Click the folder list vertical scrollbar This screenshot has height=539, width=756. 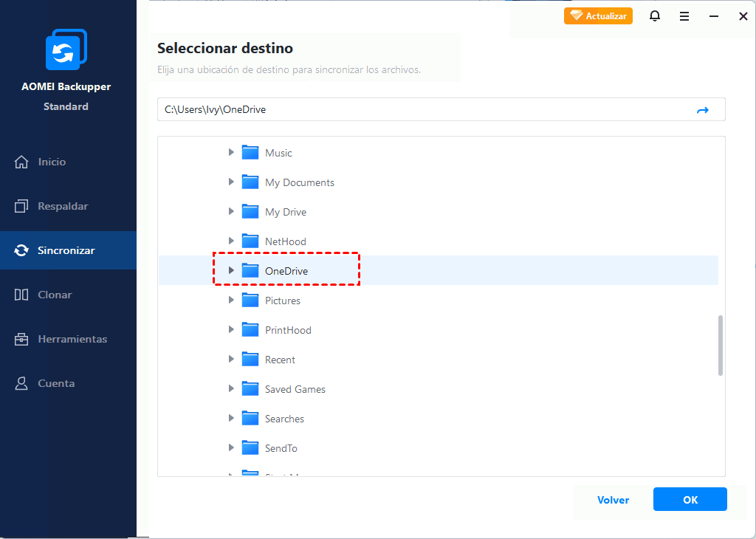tap(721, 346)
